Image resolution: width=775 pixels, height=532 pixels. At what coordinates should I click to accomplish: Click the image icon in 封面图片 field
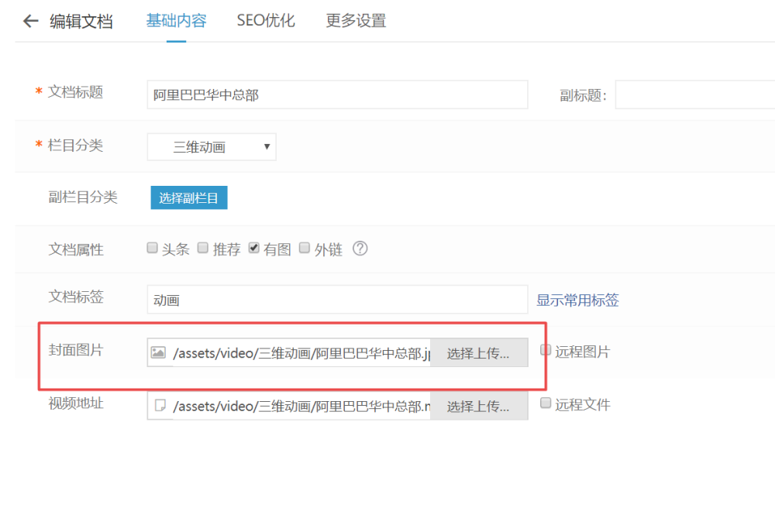coord(158,352)
